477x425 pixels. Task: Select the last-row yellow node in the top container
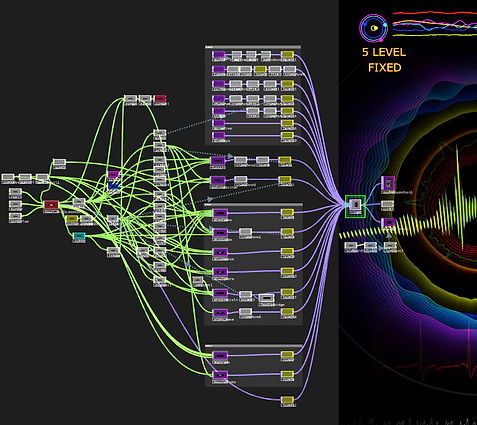point(287,135)
